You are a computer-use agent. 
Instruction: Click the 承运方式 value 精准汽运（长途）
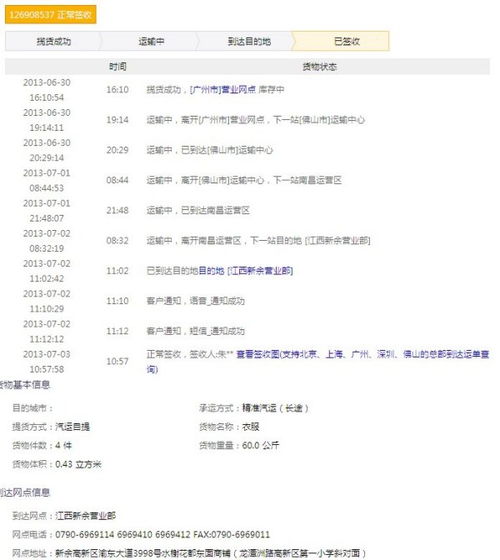click(x=275, y=408)
